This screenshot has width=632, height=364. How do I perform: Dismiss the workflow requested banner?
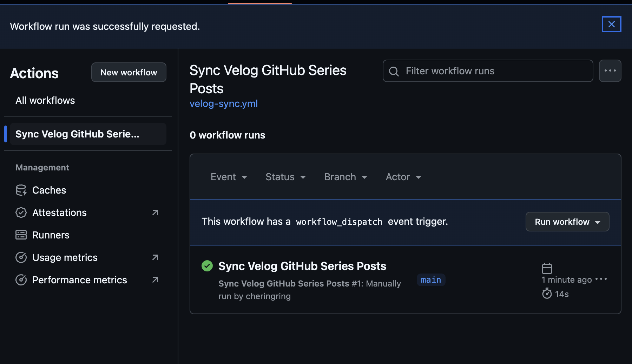[x=611, y=24]
